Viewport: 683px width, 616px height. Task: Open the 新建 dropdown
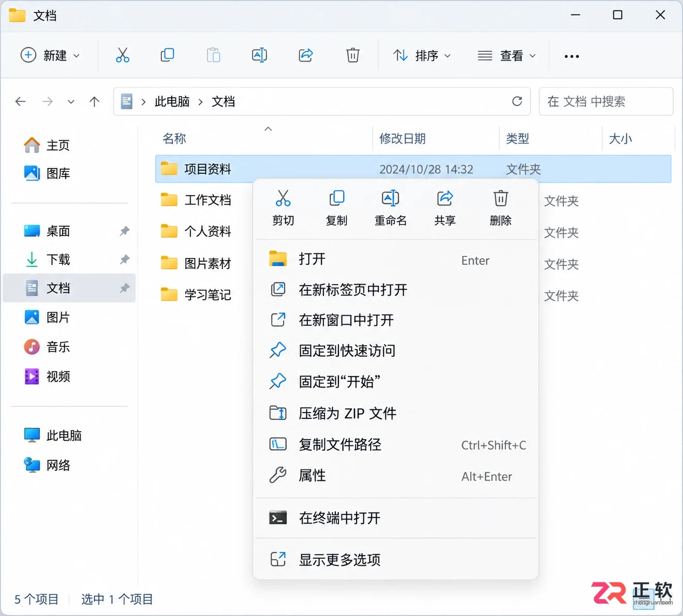pos(50,55)
